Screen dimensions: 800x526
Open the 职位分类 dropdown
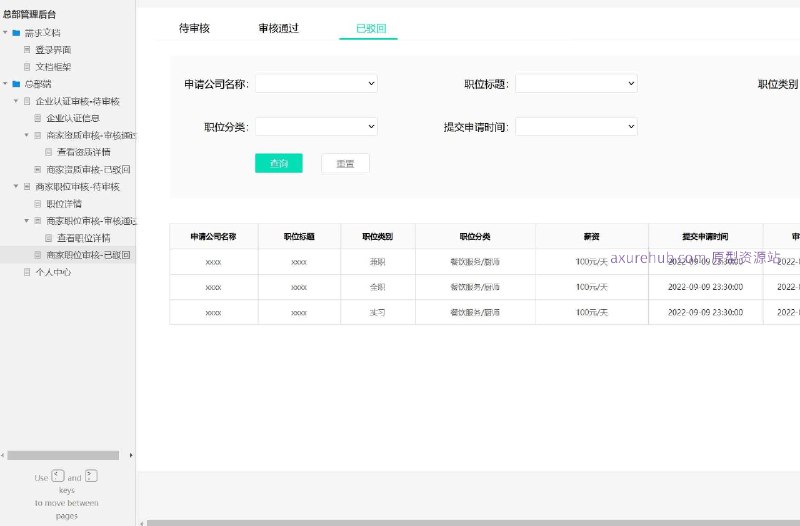[316, 127]
